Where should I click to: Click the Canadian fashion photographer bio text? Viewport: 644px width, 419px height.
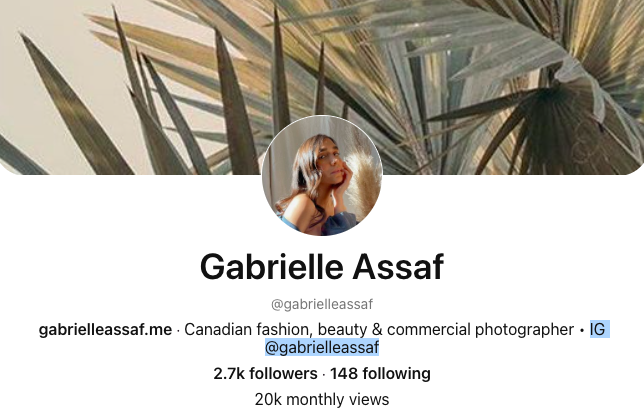point(379,329)
